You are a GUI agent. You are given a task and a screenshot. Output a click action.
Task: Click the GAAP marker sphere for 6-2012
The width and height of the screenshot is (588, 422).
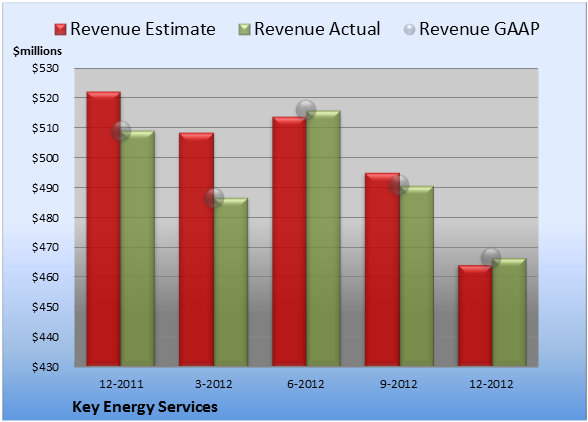click(306, 110)
